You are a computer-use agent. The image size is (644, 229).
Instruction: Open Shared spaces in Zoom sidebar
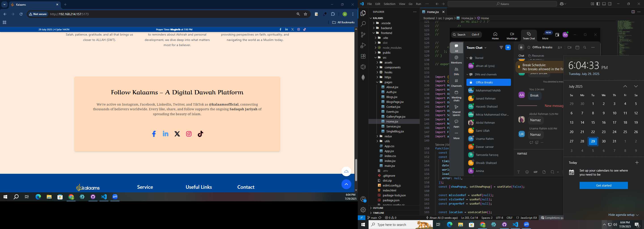456,110
